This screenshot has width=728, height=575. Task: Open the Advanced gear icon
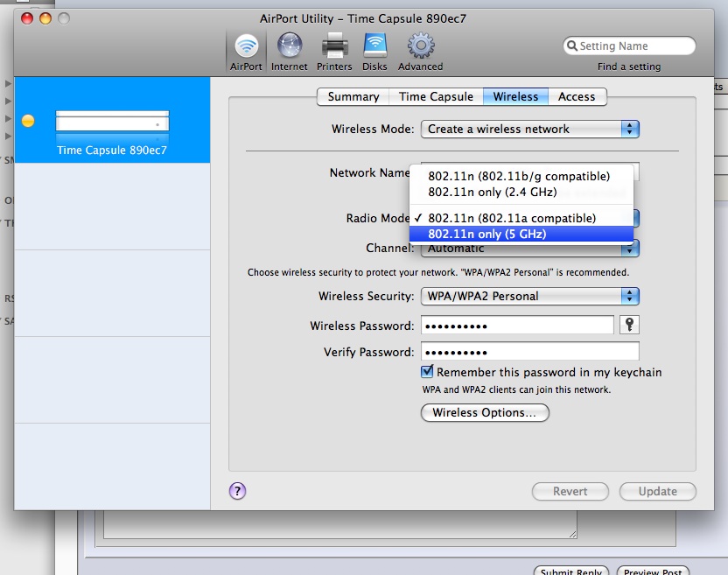(x=421, y=52)
